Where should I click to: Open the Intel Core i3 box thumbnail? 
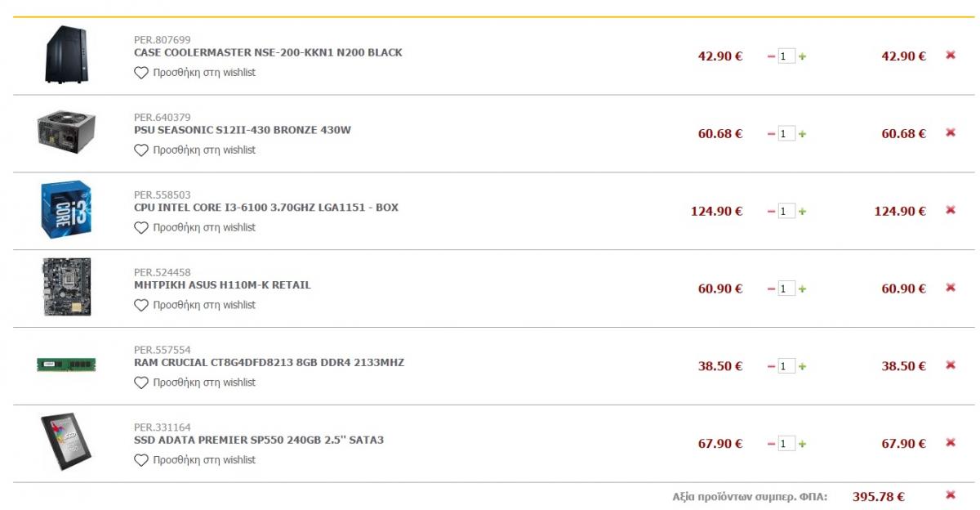pos(66,210)
